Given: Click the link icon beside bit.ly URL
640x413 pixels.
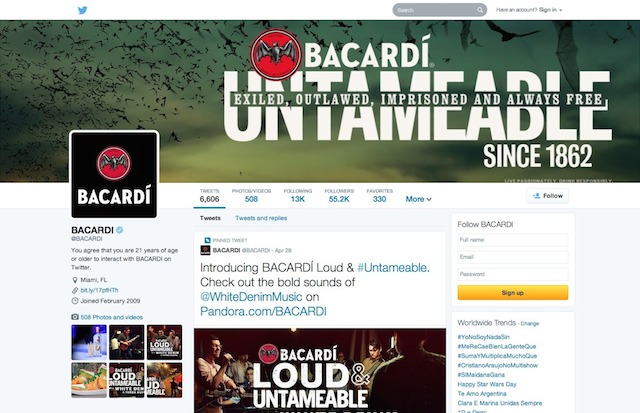Looking at the screenshot, I should (75, 291).
